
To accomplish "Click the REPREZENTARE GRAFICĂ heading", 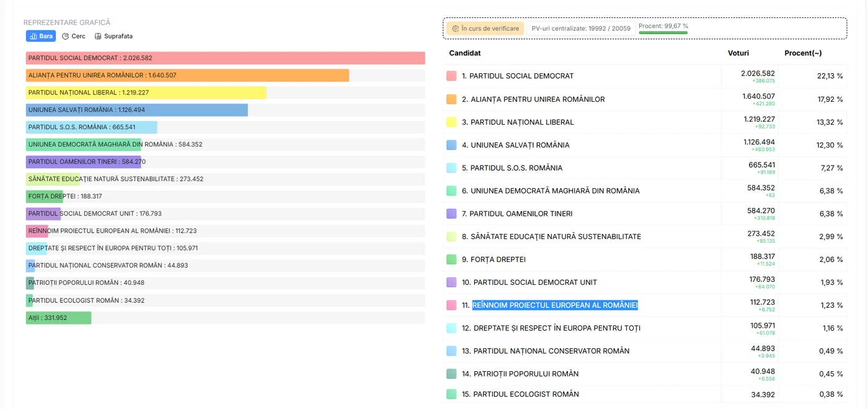I will pos(67,22).
